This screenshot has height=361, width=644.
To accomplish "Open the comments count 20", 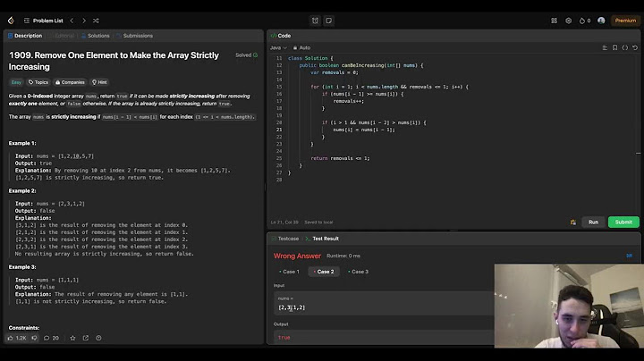I will click(51, 338).
